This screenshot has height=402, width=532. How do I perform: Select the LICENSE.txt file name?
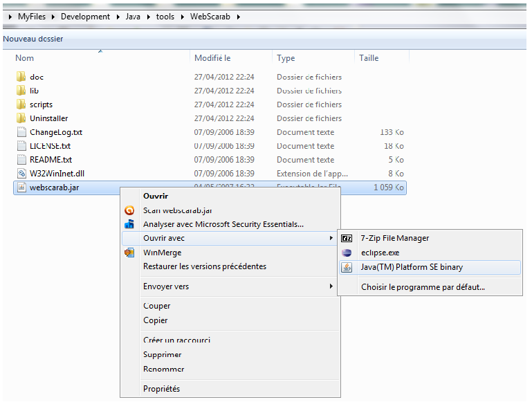(x=51, y=146)
